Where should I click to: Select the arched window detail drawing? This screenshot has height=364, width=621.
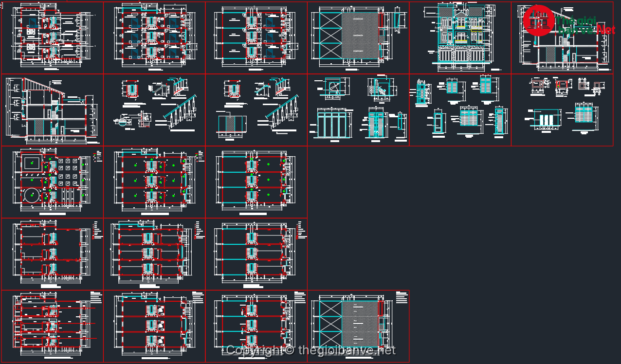pos(334,88)
